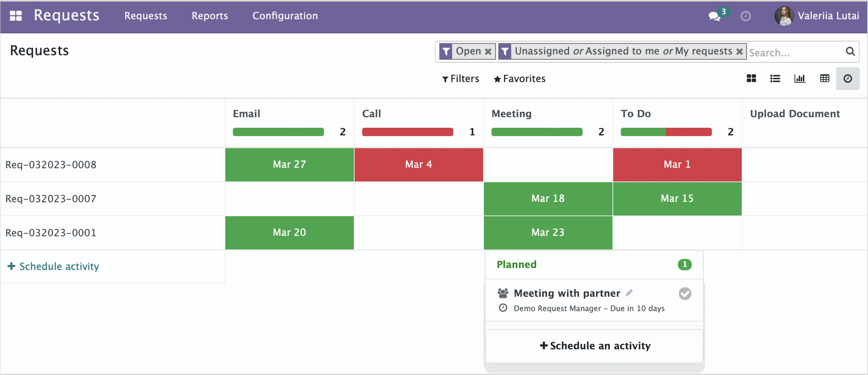Switch to pivot table view
The width and height of the screenshot is (868, 375).
(x=825, y=79)
